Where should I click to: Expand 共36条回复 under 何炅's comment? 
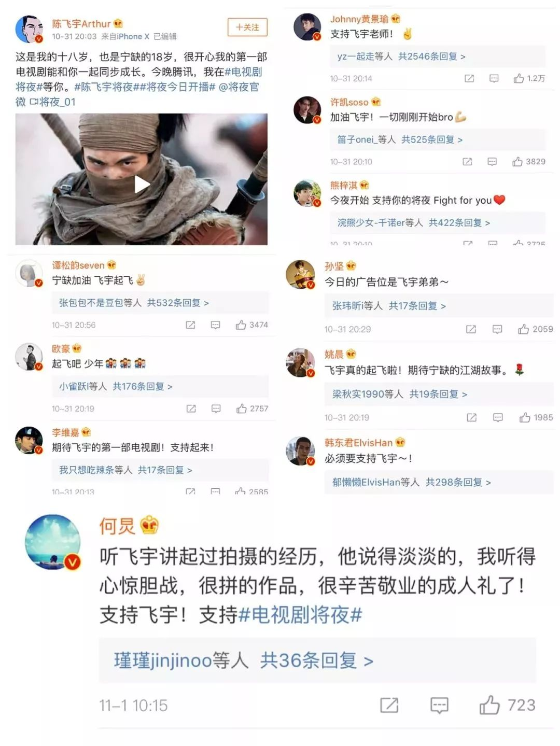(x=316, y=660)
